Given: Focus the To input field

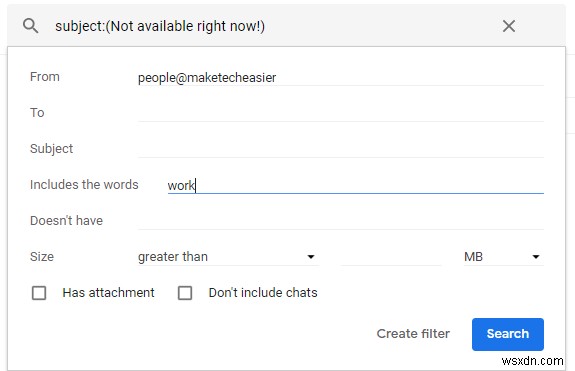Looking at the screenshot, I should click(x=341, y=113).
